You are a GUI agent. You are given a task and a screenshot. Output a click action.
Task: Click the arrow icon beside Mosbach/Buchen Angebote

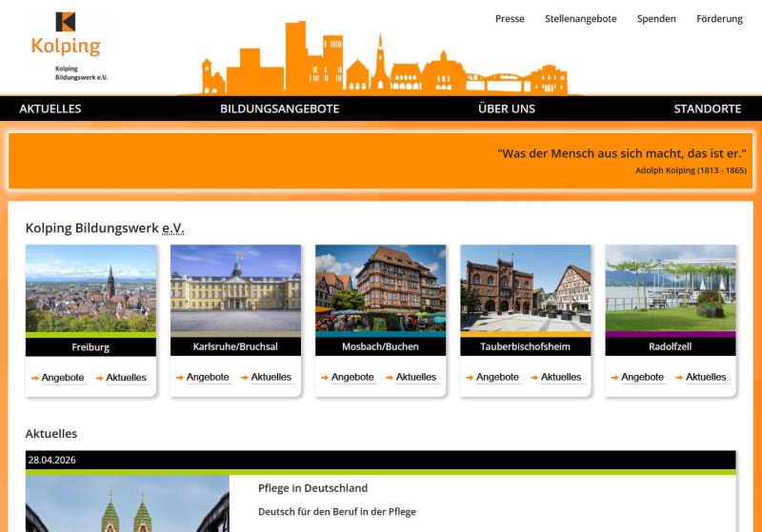tap(325, 378)
